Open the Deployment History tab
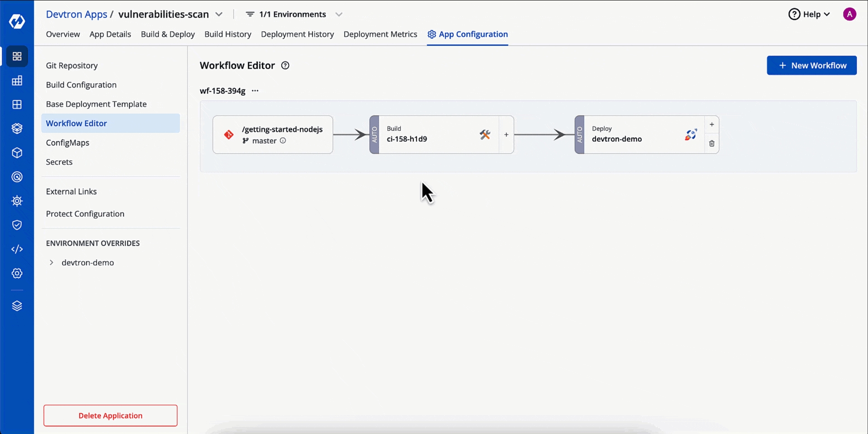The height and width of the screenshot is (434, 868). tap(297, 34)
